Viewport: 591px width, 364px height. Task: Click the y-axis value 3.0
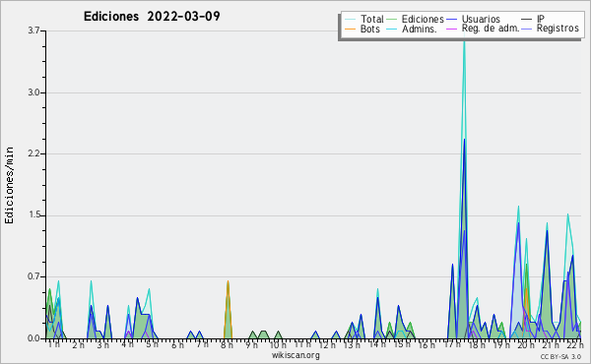(33, 92)
